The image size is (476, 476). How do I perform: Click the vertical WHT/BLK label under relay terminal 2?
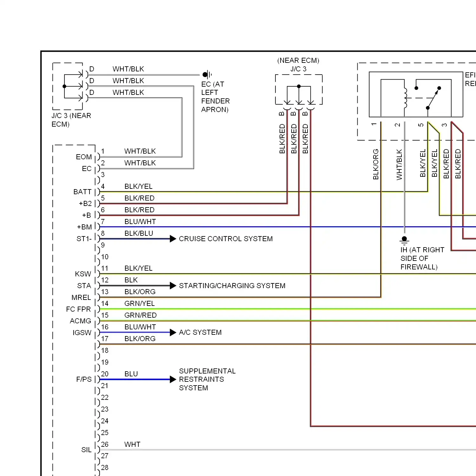click(399, 165)
